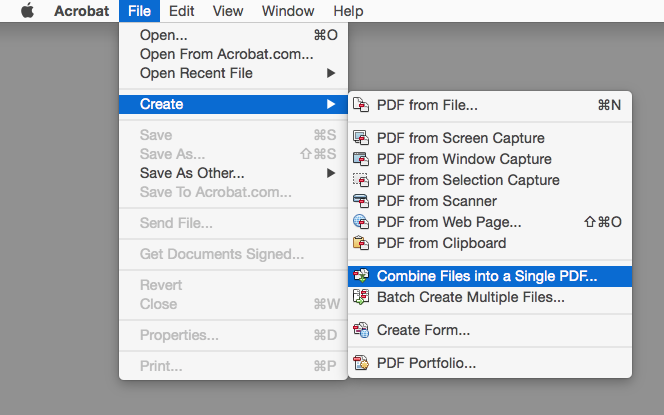Image resolution: width=664 pixels, height=415 pixels.
Task: Click the PDF from Selection Capture icon
Action: (361, 180)
